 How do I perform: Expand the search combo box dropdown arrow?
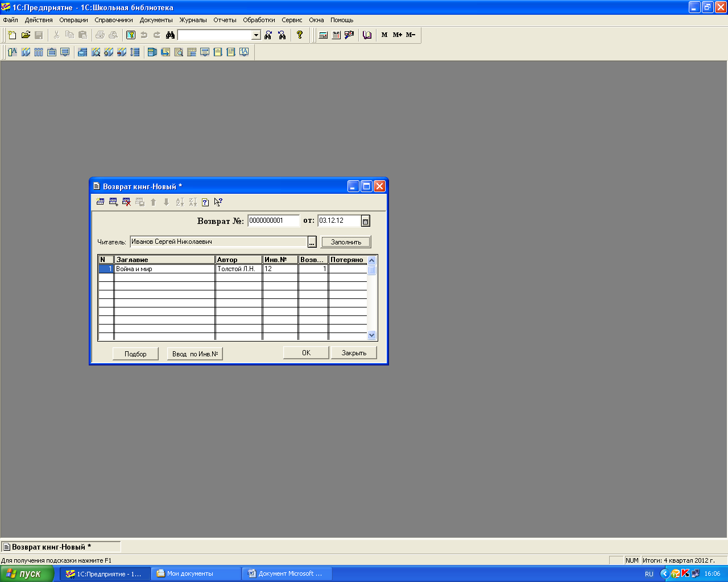[x=256, y=35]
